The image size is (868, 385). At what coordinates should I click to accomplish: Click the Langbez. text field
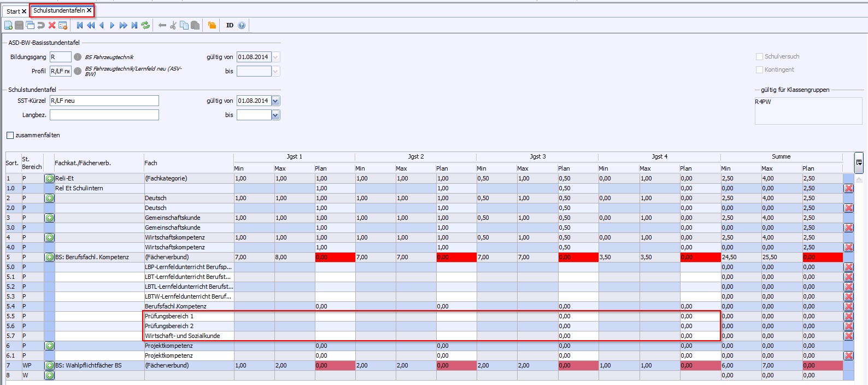click(x=104, y=115)
